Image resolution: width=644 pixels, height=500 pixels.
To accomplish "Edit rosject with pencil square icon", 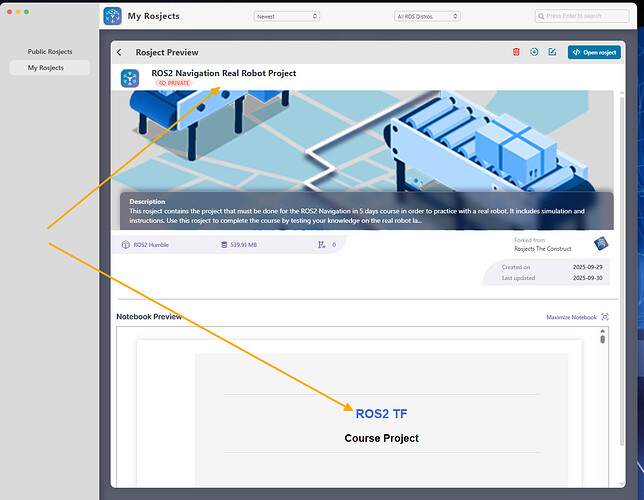I will 552,52.
